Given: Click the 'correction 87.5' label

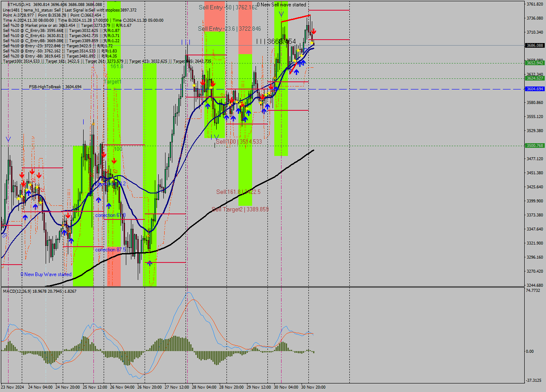Looking at the screenshot, I should pyautogui.click(x=110, y=250).
